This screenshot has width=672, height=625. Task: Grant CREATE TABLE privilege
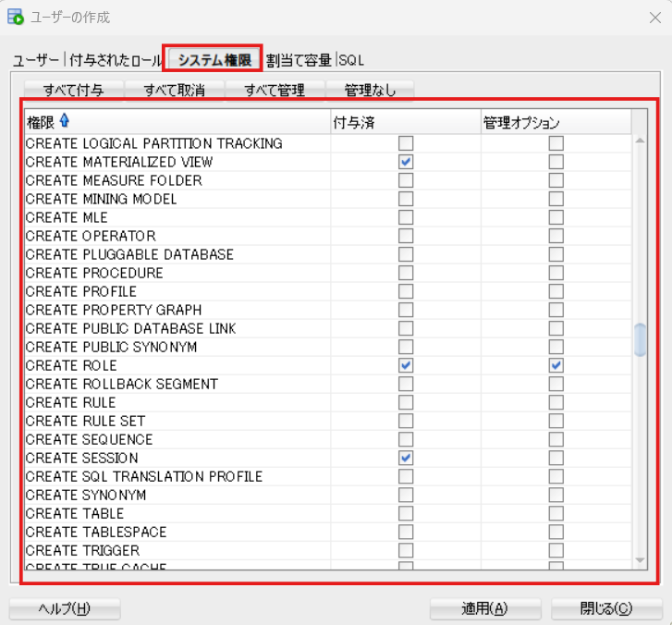click(406, 513)
